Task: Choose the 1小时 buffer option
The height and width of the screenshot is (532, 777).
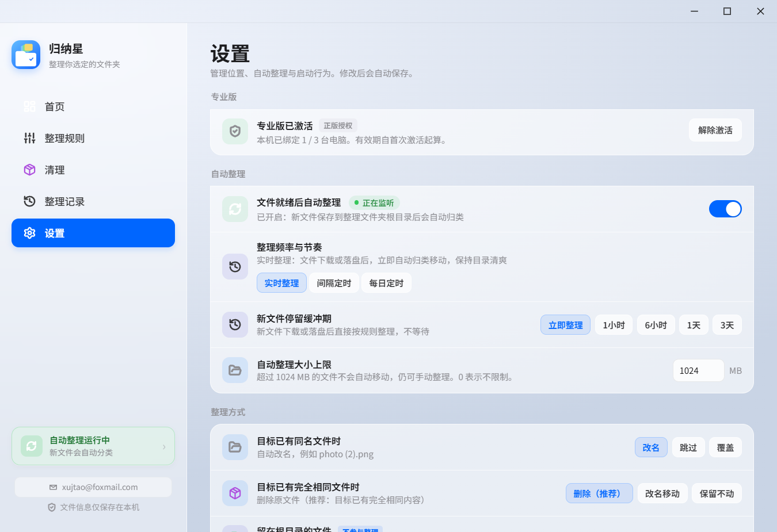Action: [x=614, y=325]
